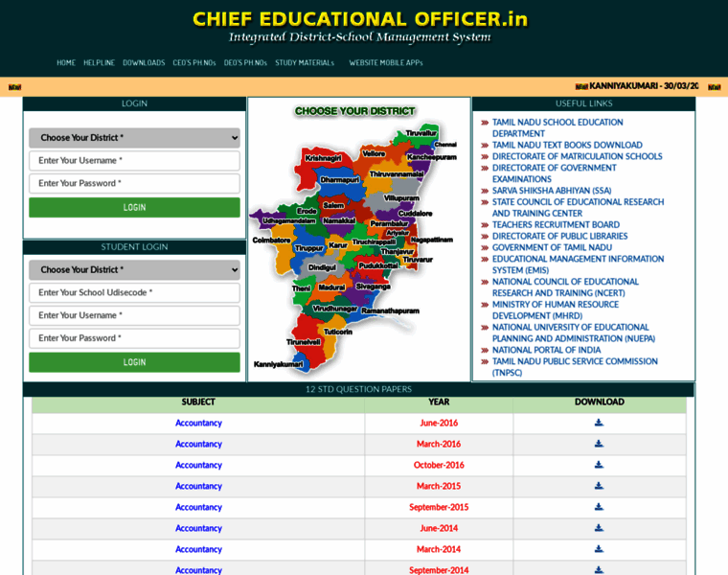This screenshot has height=575, width=728.
Task: Open NUEPA link in Useful Links
Action: [574, 333]
